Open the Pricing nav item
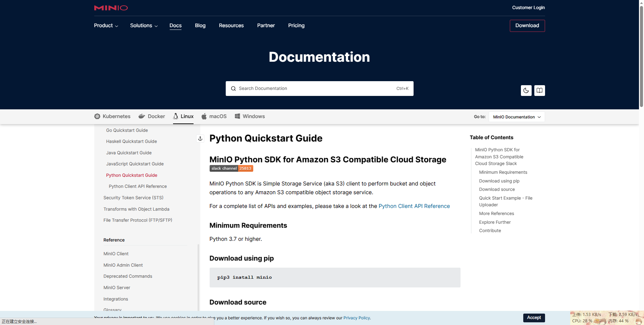644x325 pixels. (297, 25)
